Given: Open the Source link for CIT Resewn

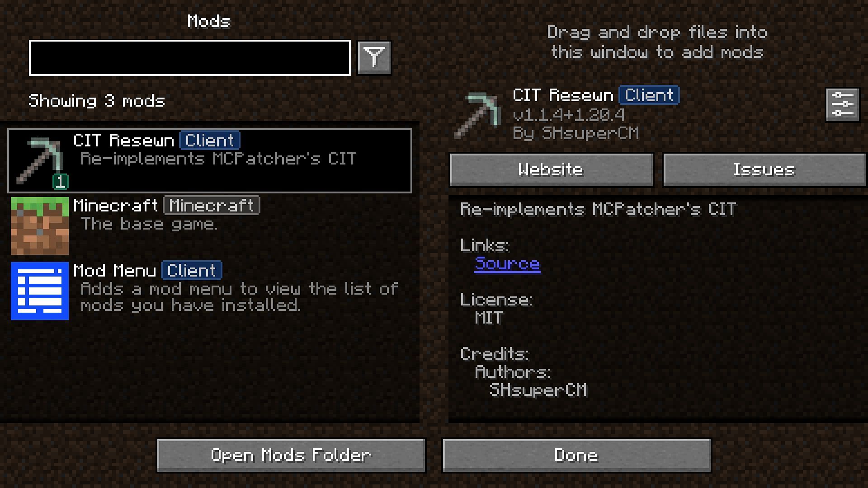Looking at the screenshot, I should coord(508,263).
